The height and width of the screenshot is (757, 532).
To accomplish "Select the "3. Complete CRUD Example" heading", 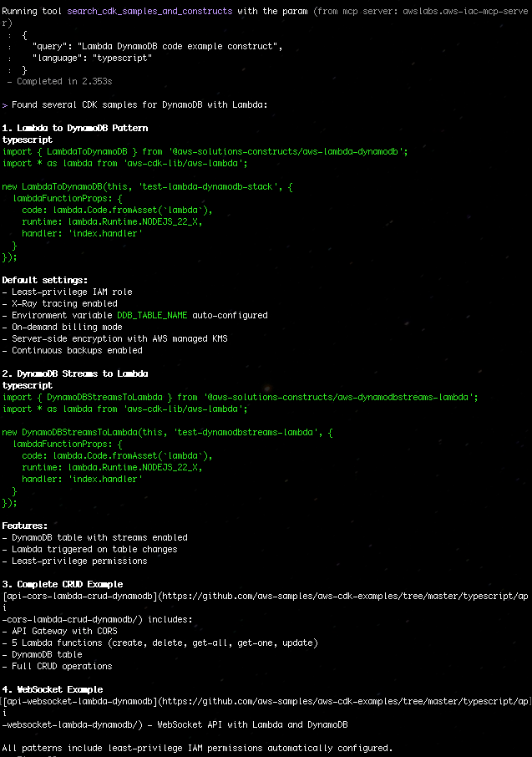I will click(x=63, y=584).
